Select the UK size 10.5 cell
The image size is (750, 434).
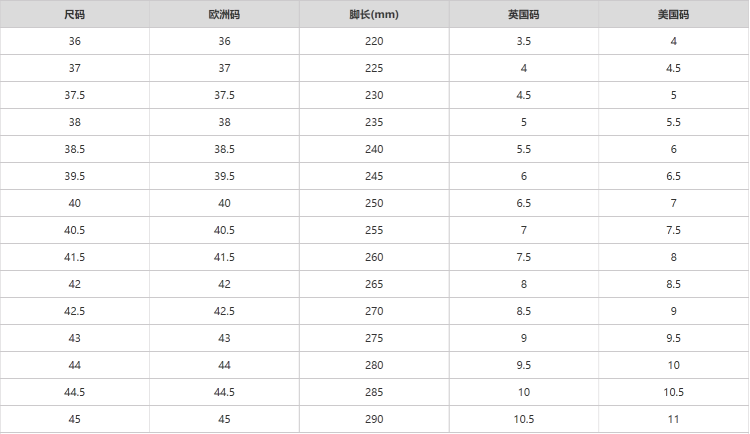[x=524, y=419]
